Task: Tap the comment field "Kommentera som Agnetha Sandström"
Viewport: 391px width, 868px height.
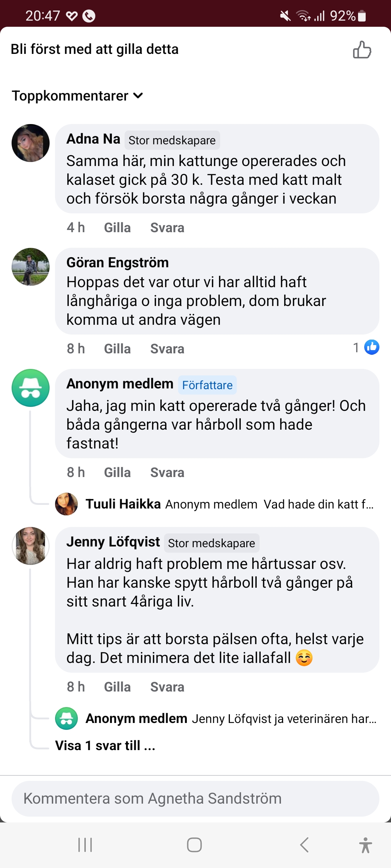Action: (195, 799)
